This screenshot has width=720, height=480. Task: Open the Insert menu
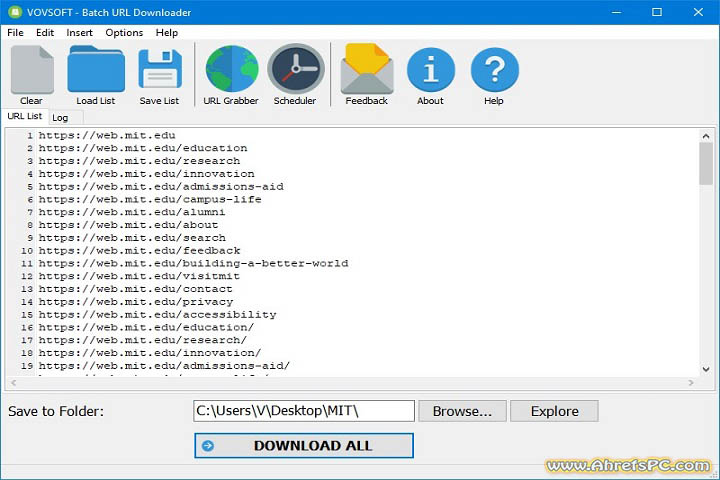[79, 33]
